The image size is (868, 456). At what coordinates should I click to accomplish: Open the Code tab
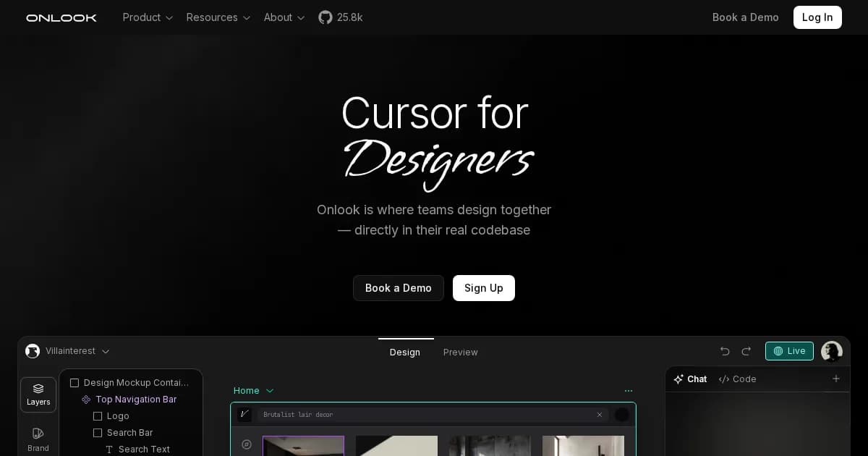point(737,379)
